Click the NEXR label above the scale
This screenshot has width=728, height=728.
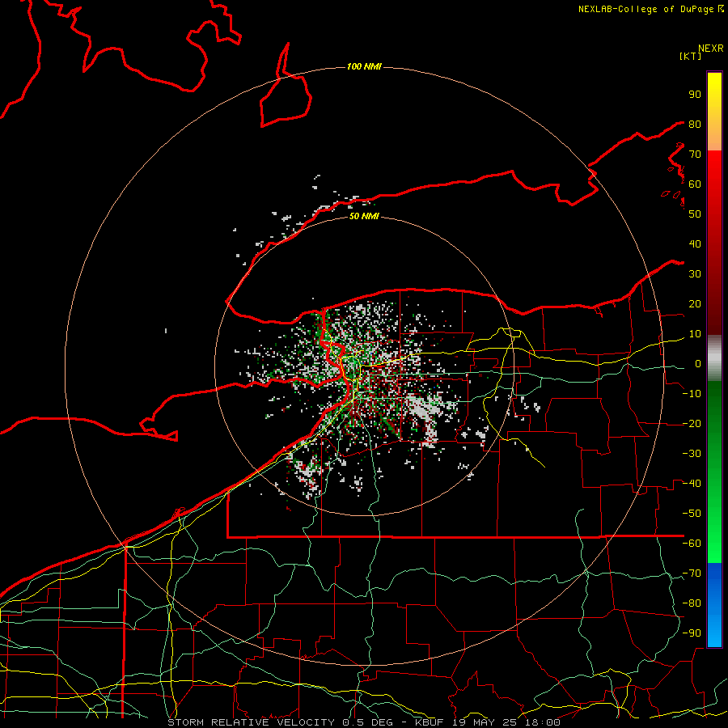click(x=711, y=49)
